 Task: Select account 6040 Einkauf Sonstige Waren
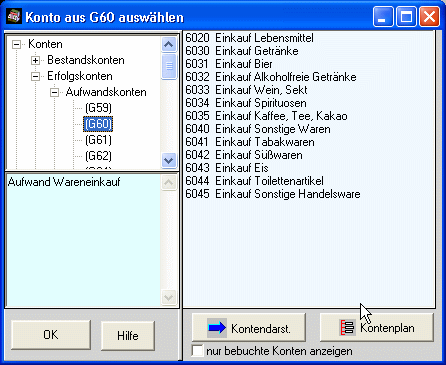tap(258, 129)
